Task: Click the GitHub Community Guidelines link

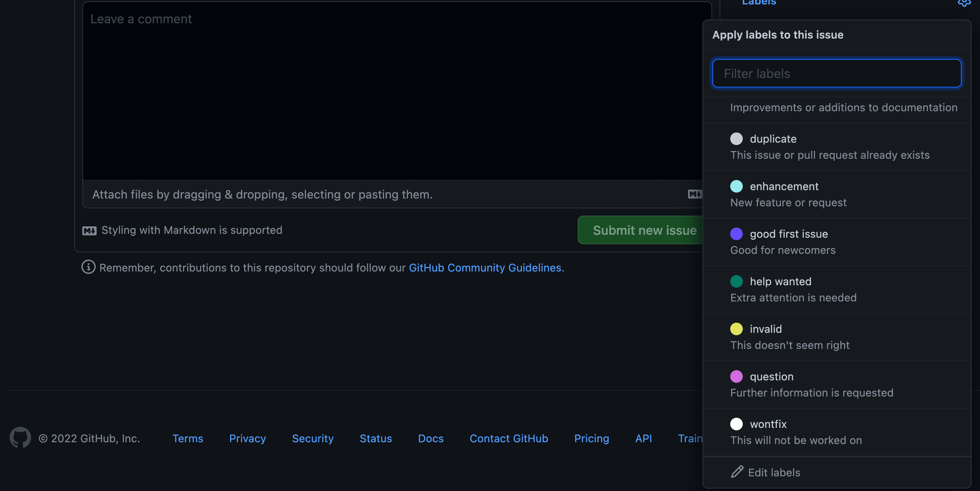Action: point(485,267)
